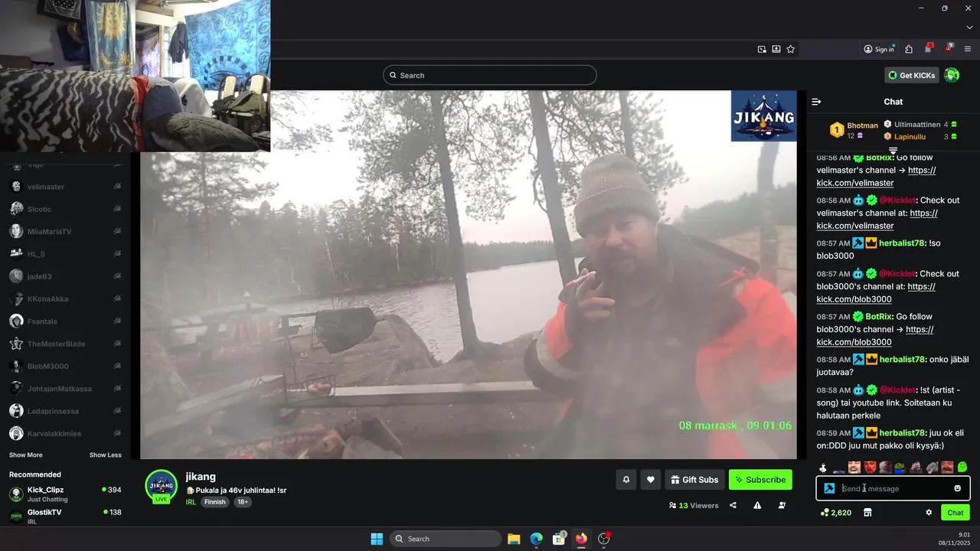Open Karvalakkimies channel in sidebar
Viewport: 980px width, 551px height.
pos(65,434)
